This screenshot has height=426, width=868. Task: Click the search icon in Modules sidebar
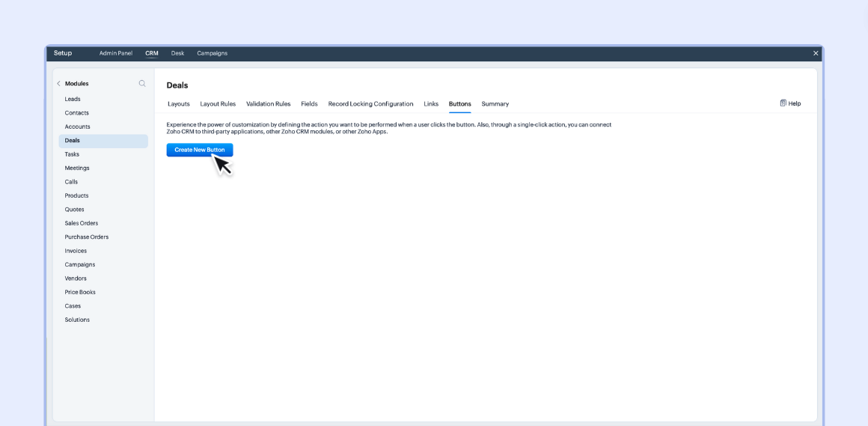click(x=142, y=84)
